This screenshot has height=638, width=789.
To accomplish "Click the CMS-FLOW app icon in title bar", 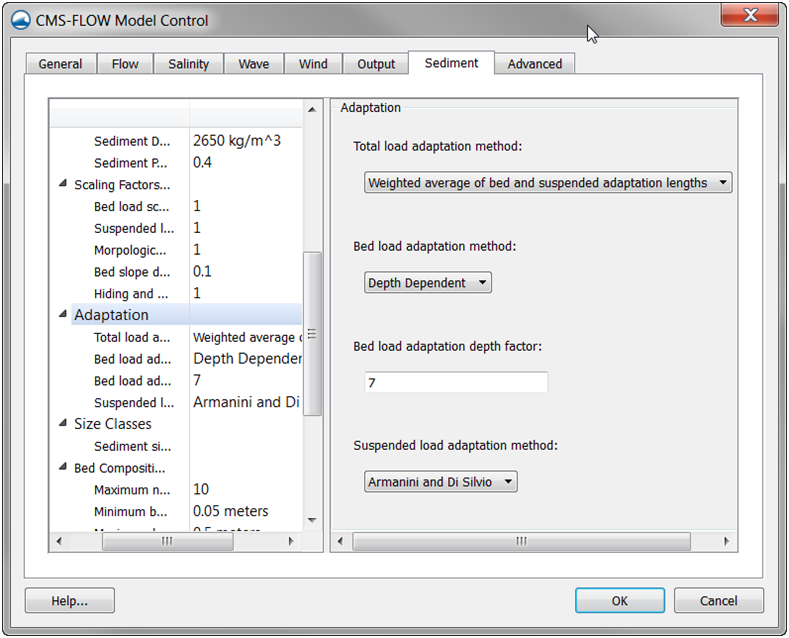I will [21, 20].
